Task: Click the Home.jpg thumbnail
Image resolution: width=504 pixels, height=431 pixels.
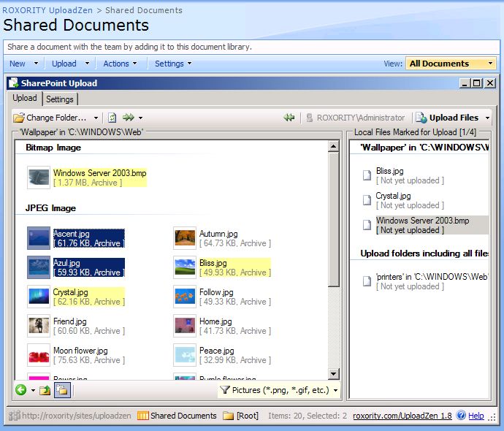Action: (x=185, y=326)
